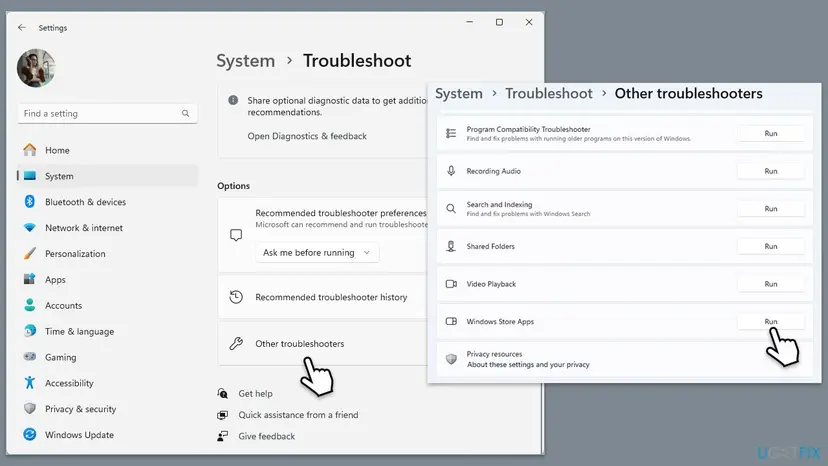Click the Give feedback person icon

click(x=223, y=436)
